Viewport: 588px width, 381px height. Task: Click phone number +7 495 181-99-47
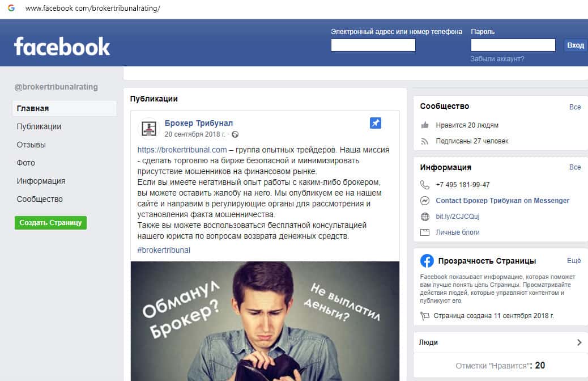click(x=463, y=185)
